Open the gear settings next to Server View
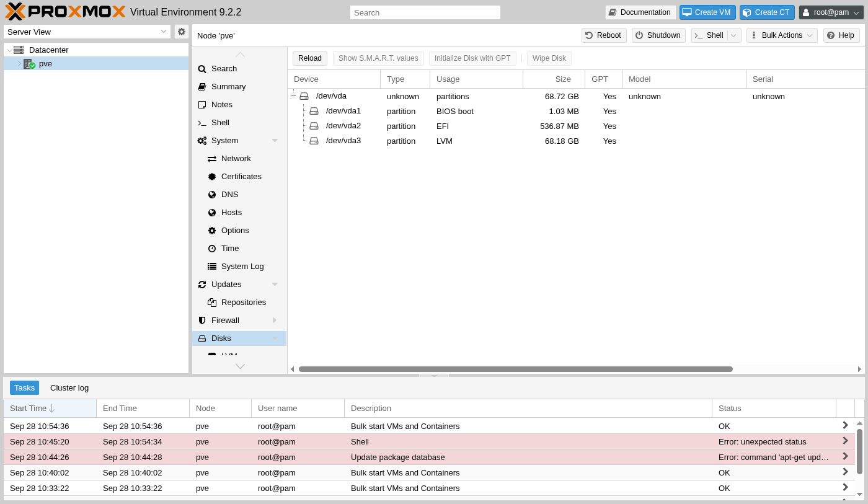Viewport: 868px width, 504px height. 182,32
